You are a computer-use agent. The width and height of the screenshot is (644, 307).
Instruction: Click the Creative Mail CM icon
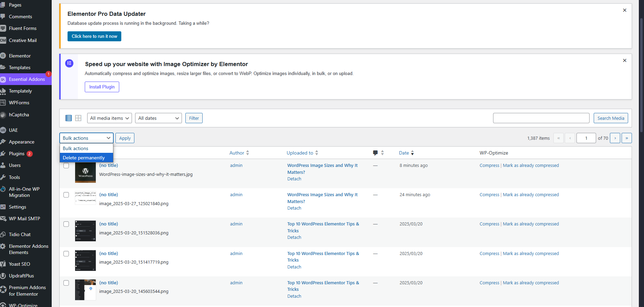pos(3,40)
